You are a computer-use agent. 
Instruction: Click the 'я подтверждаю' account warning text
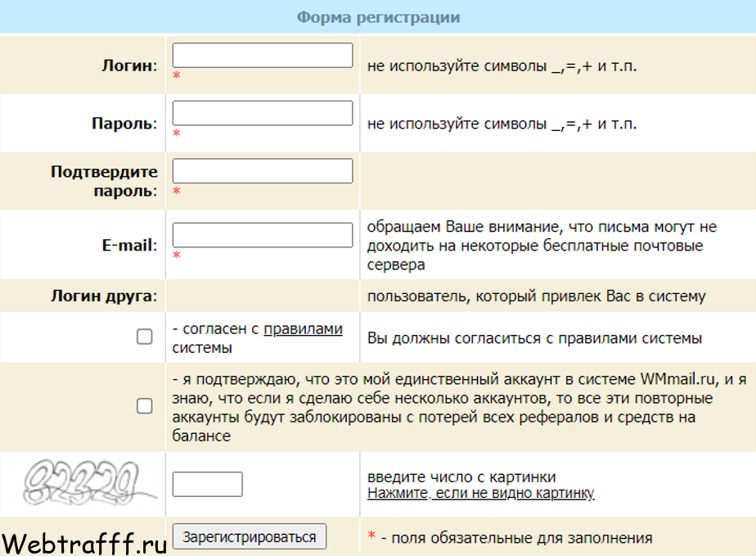point(459,407)
